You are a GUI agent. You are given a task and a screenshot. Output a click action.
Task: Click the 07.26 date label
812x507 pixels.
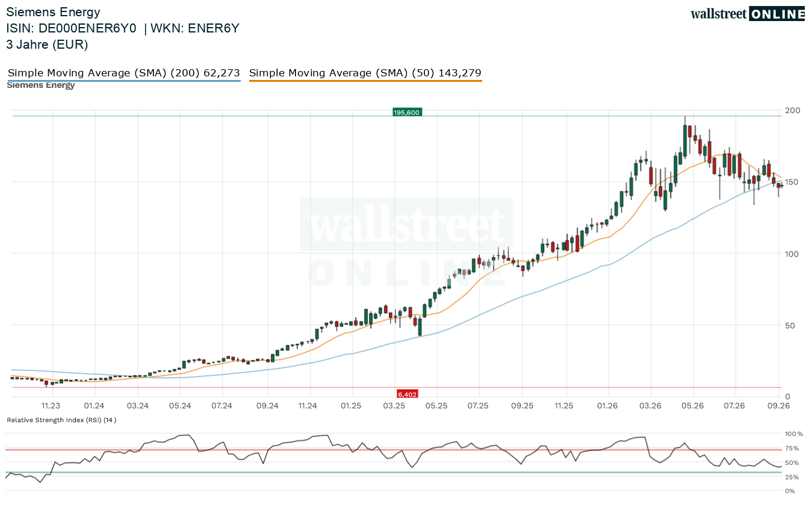click(735, 406)
